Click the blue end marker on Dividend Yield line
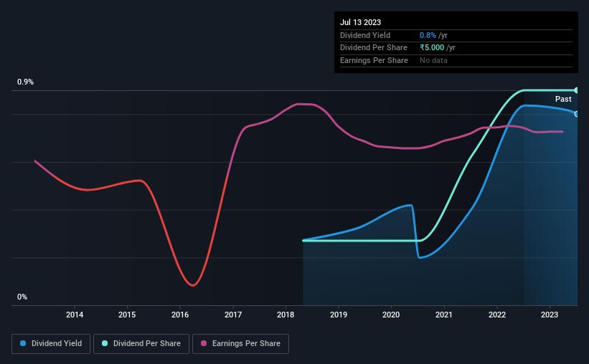 click(577, 114)
